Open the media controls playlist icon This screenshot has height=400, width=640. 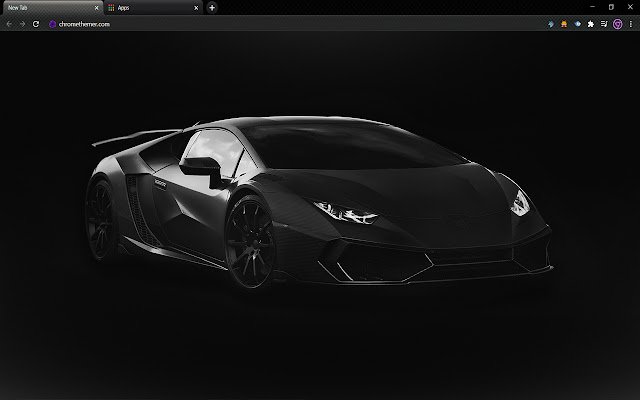tap(603, 23)
